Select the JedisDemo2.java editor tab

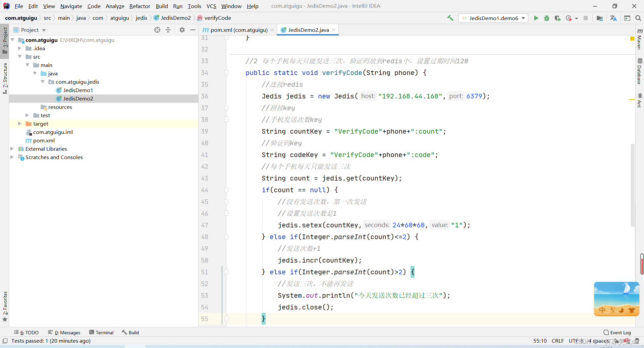click(308, 30)
